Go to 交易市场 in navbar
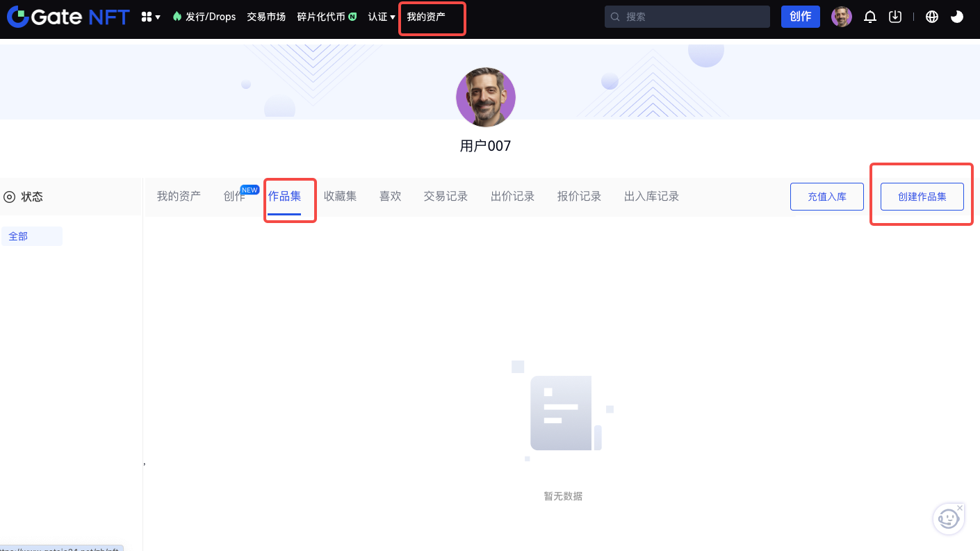Screen dimensions: 980x551 click(x=266, y=17)
